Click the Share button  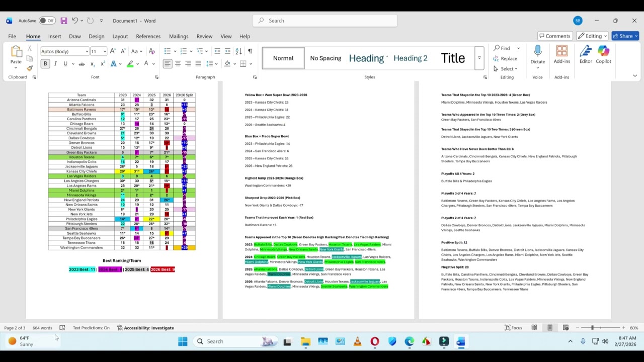point(625,36)
